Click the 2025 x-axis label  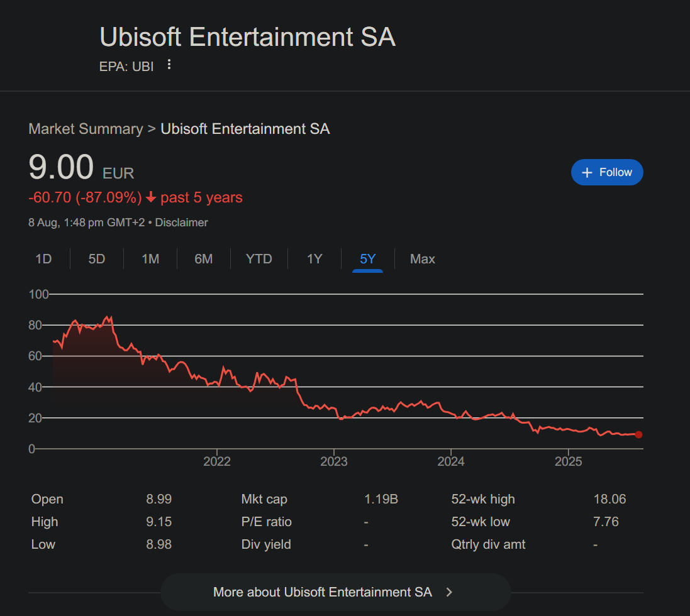coord(569,461)
